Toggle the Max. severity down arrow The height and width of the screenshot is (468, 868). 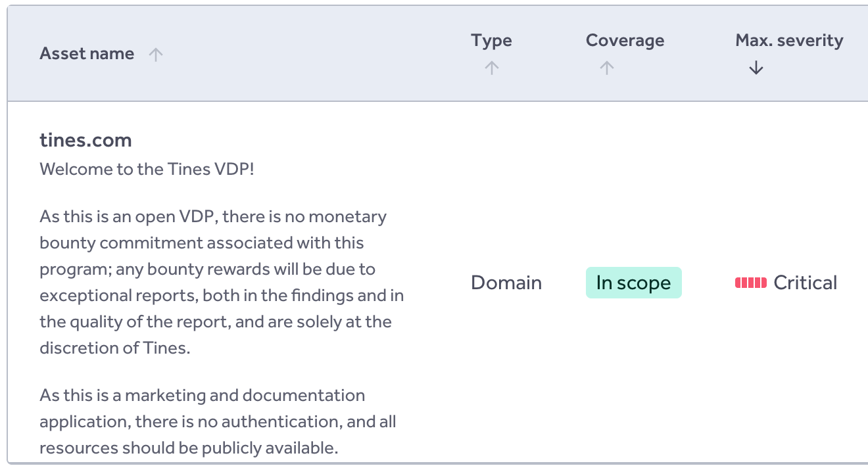point(756,68)
